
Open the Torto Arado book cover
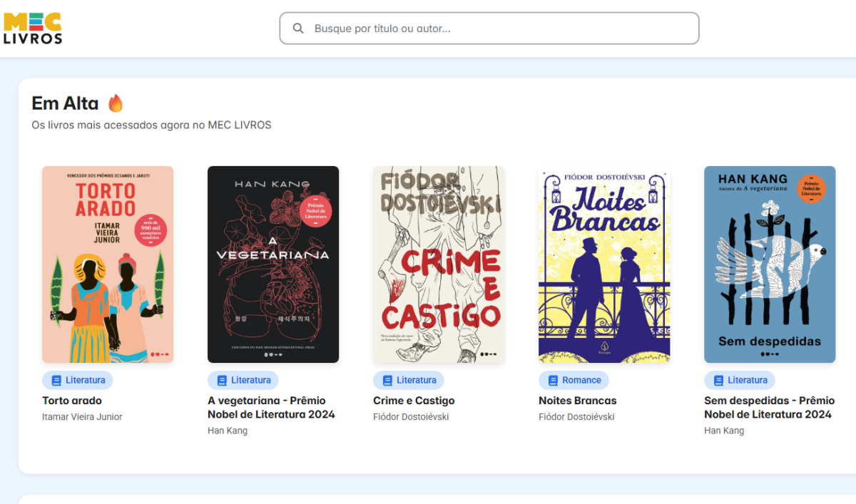click(108, 264)
